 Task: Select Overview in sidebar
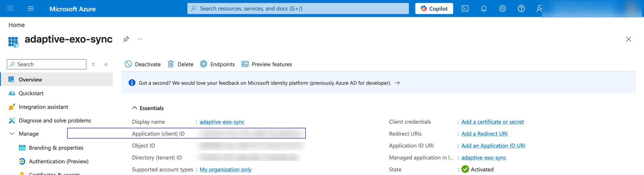click(57, 79)
